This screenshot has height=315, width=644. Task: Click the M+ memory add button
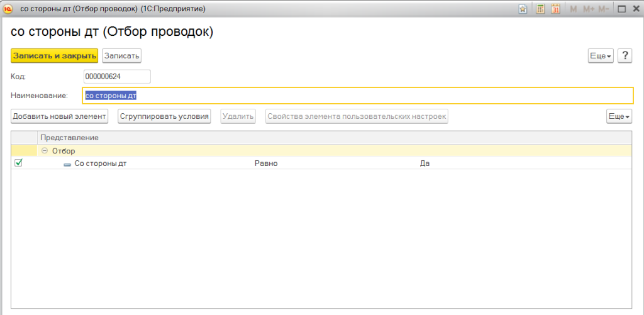coord(588,9)
